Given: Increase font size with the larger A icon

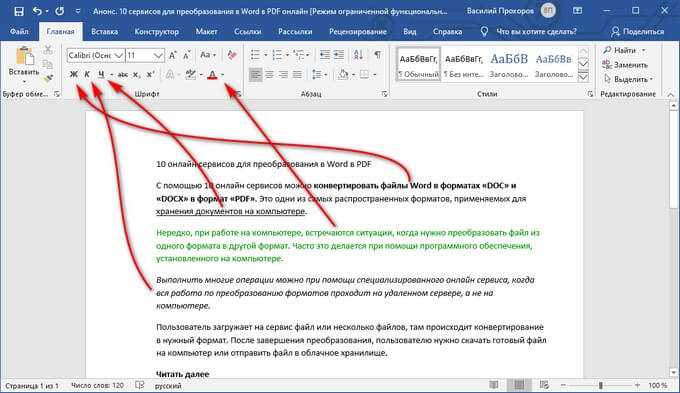Looking at the screenshot, I should point(173,56).
